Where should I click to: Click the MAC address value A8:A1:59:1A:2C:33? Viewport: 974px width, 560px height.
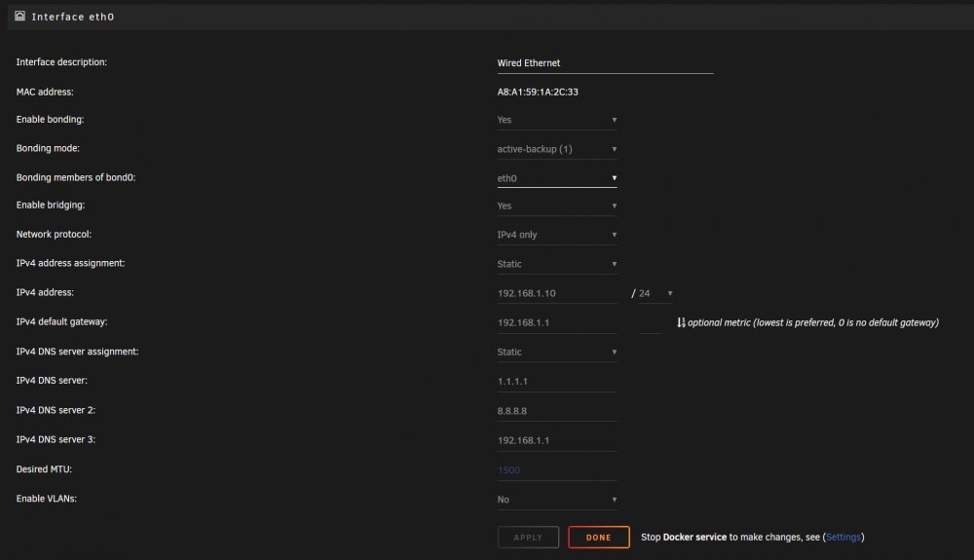pos(538,92)
